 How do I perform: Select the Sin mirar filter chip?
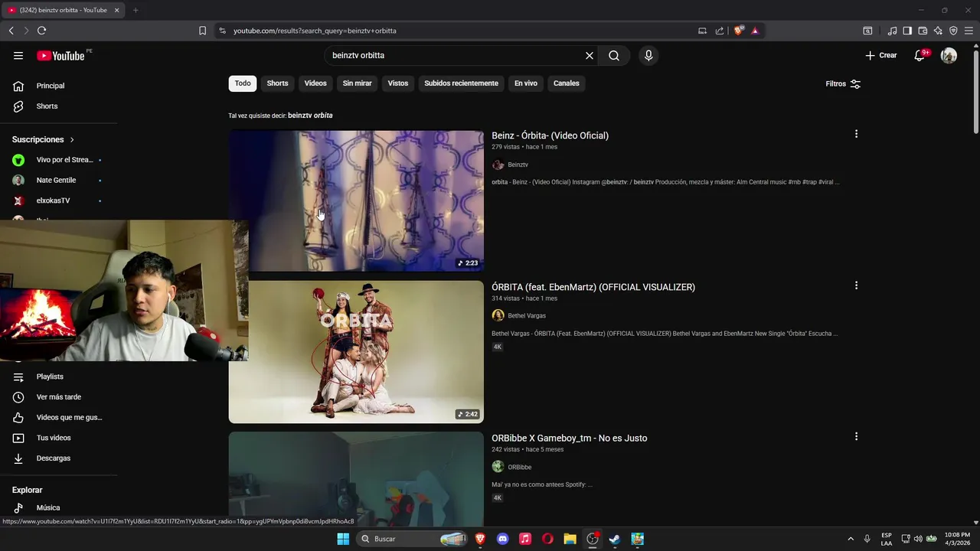(357, 83)
